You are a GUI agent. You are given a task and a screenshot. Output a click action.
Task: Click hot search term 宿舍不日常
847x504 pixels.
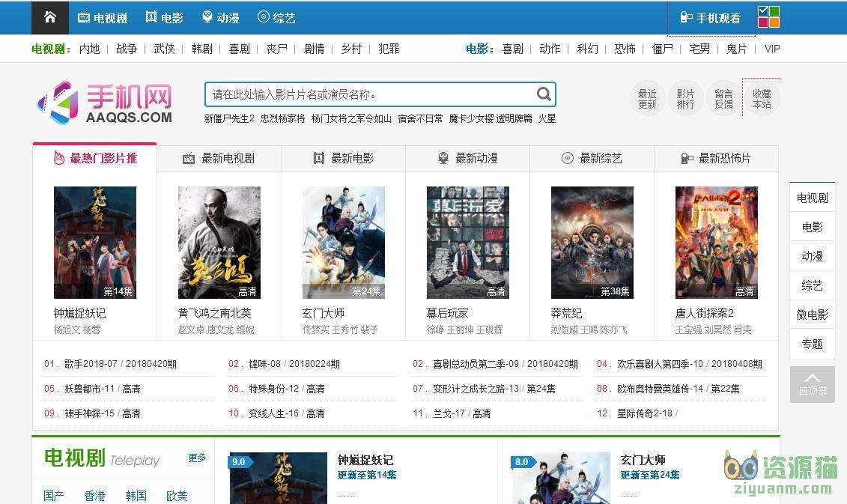tap(419, 118)
